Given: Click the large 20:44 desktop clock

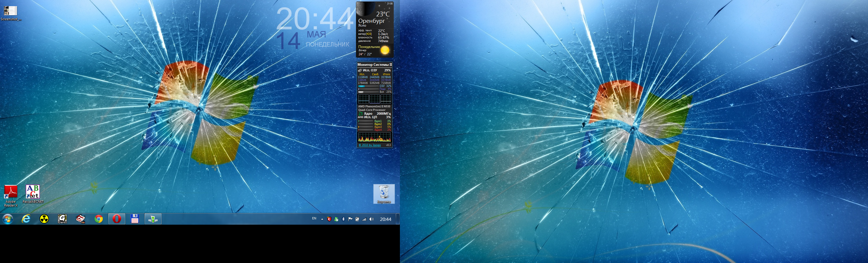Looking at the screenshot, I should pos(315,19).
